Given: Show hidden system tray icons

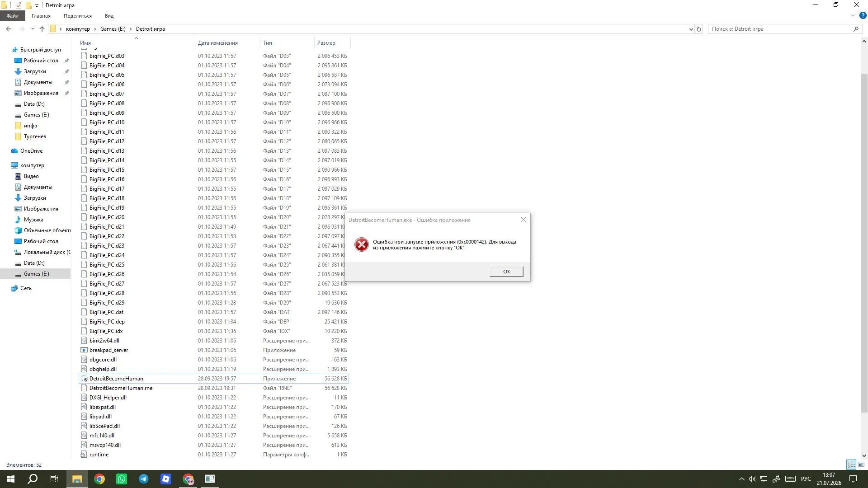Looking at the screenshot, I should coord(741,479).
